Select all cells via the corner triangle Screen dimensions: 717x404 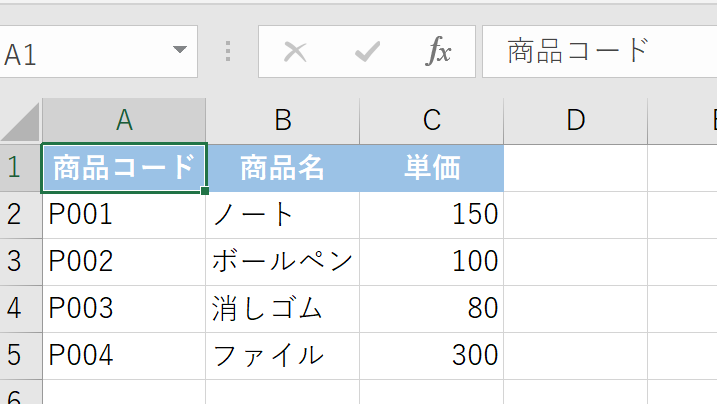[21, 122]
